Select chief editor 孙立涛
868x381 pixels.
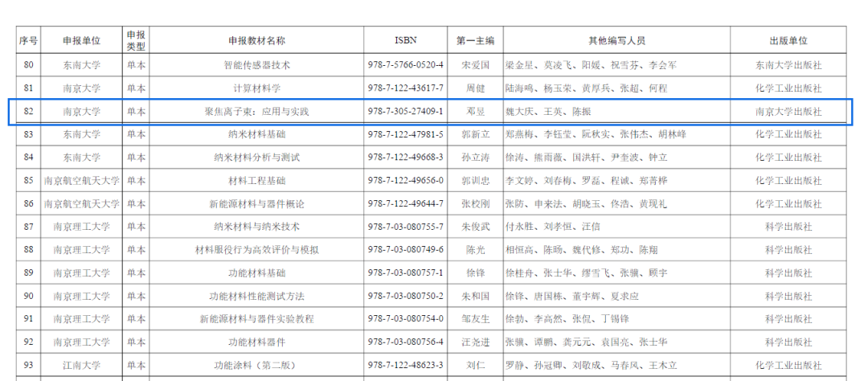(x=476, y=158)
